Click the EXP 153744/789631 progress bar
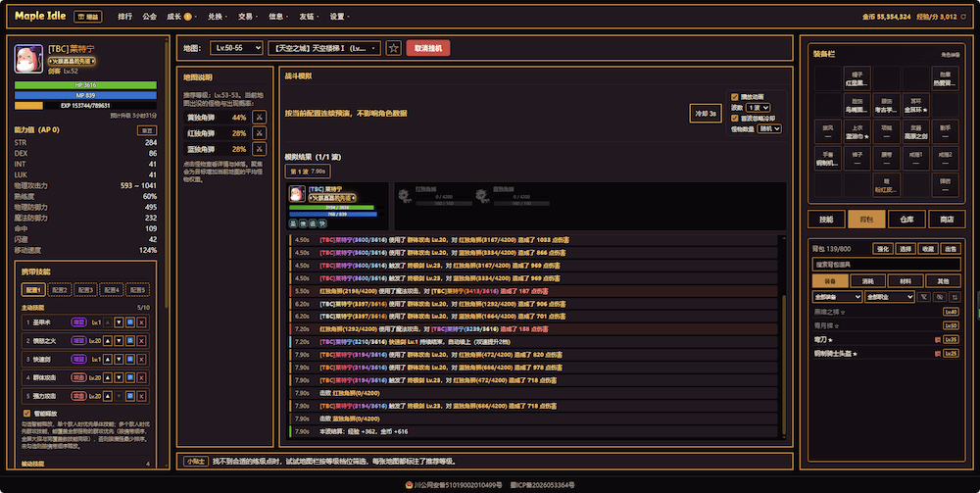 (x=85, y=106)
